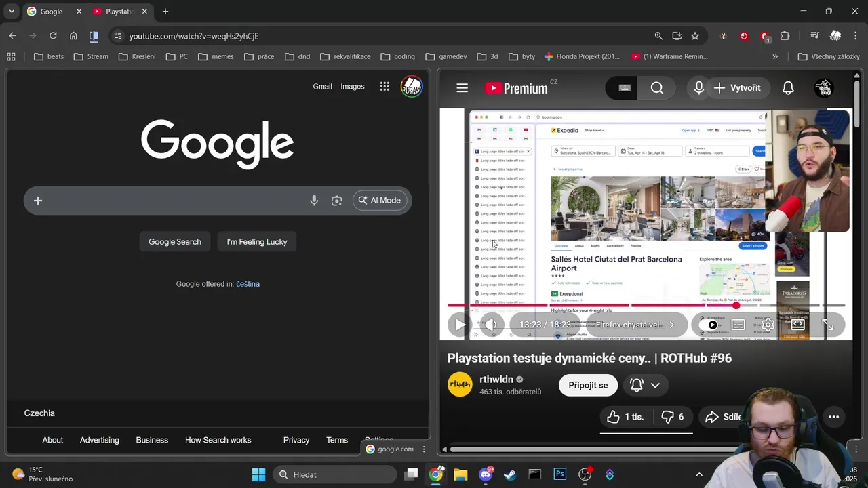The height and width of the screenshot is (488, 868).
Task: Mute the video with volume icon
Action: click(490, 325)
